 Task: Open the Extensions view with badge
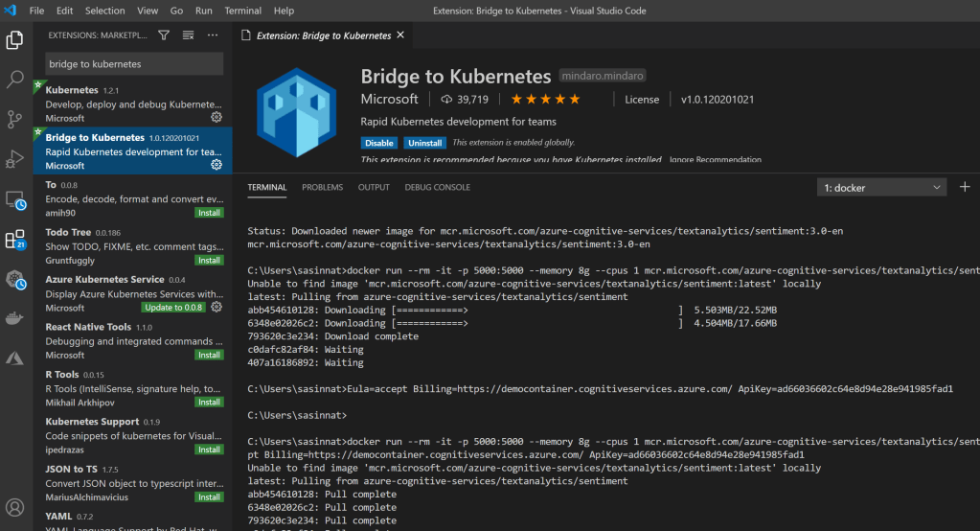point(15,240)
